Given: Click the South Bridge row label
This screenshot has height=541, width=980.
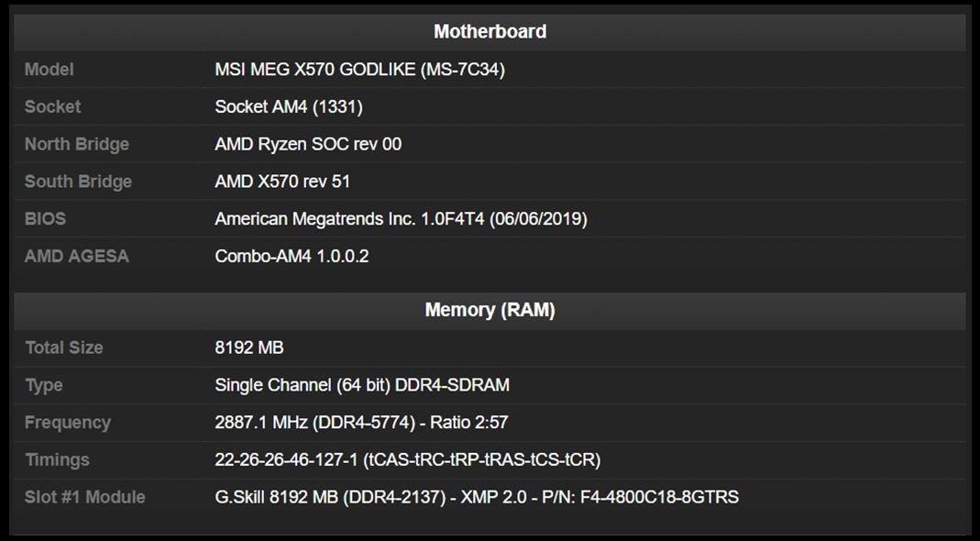Looking at the screenshot, I should click(x=78, y=182).
